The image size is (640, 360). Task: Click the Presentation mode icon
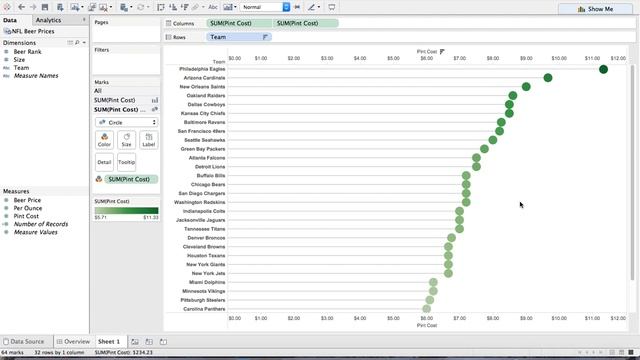(332, 7)
